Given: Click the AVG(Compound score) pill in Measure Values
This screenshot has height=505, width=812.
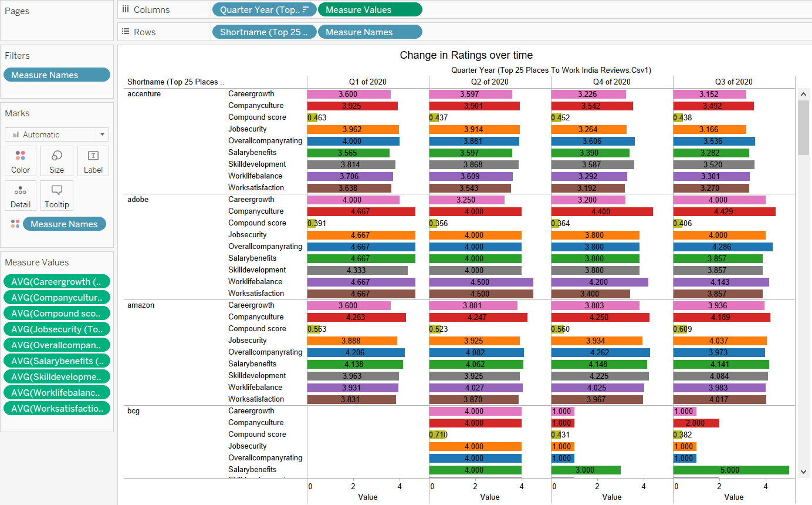Looking at the screenshot, I should point(56,313).
